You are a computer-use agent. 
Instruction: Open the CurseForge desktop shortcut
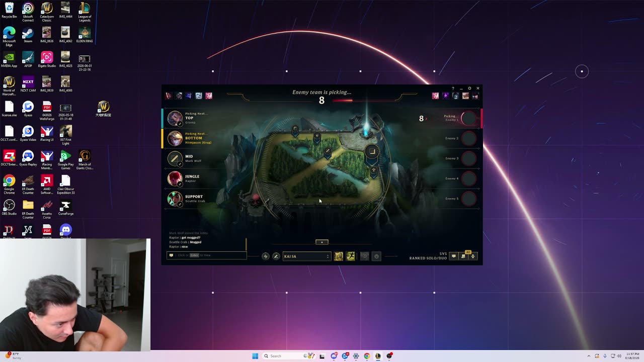point(65,208)
